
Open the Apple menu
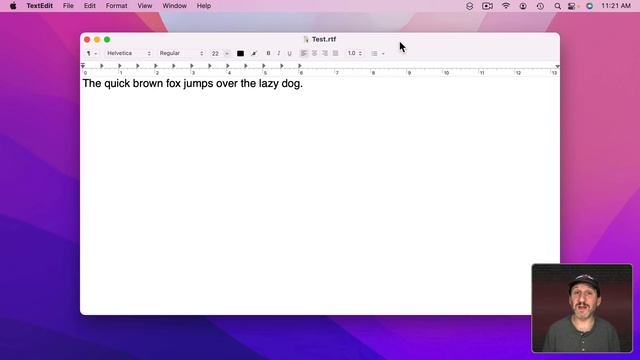click(13, 6)
